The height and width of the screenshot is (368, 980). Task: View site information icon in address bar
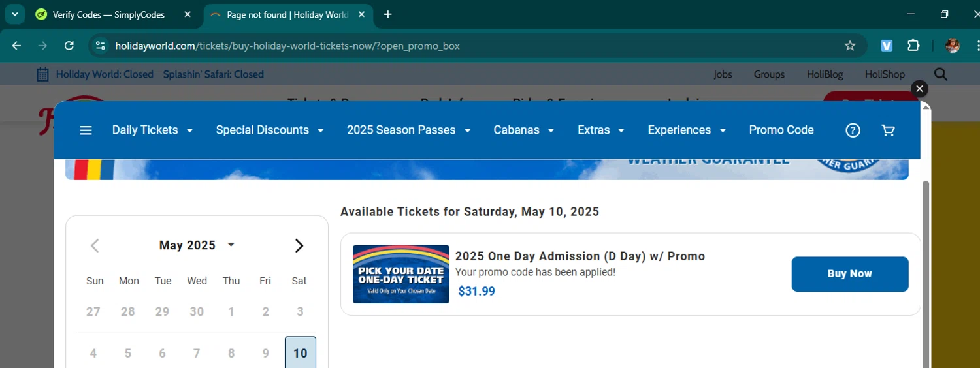100,46
